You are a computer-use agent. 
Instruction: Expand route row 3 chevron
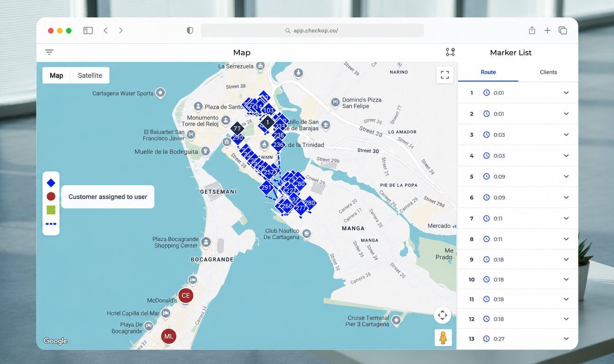click(x=566, y=135)
